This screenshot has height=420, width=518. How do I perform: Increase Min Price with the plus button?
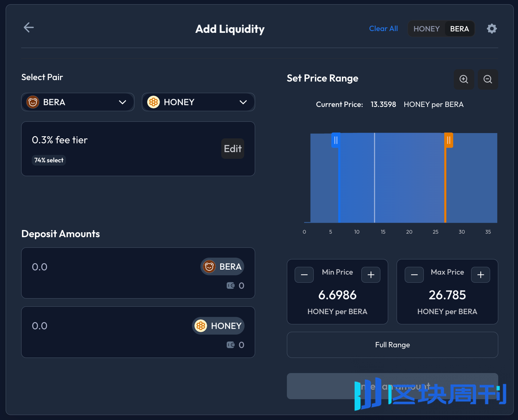coord(371,275)
